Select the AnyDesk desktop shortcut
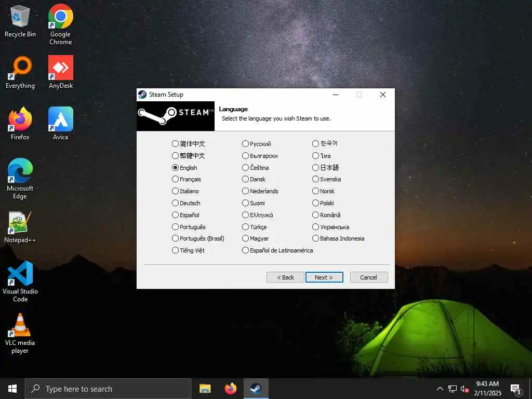The image size is (532, 399). [x=60, y=73]
